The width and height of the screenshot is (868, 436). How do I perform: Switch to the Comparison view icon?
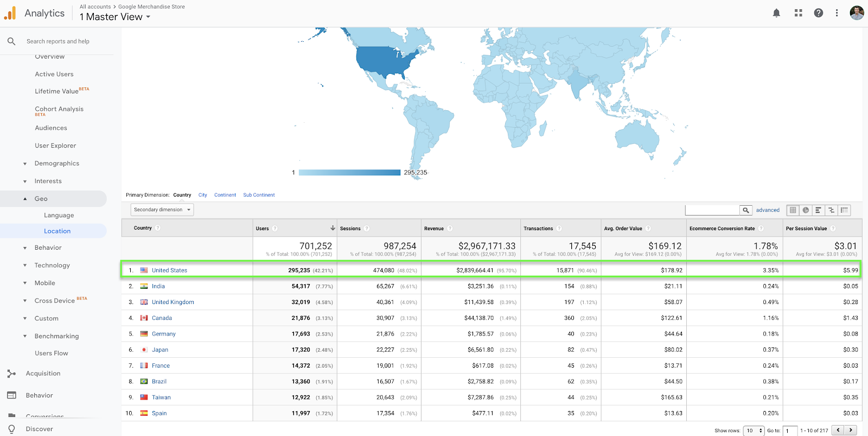tap(831, 210)
